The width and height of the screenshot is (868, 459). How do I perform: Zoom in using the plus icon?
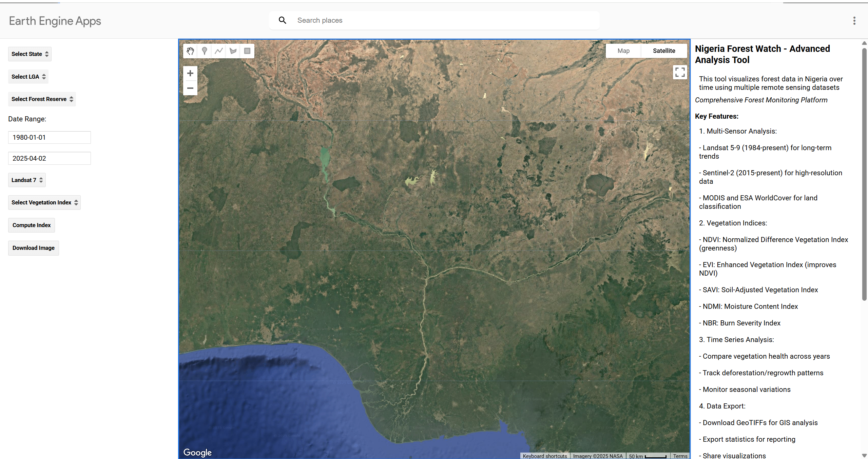click(190, 73)
